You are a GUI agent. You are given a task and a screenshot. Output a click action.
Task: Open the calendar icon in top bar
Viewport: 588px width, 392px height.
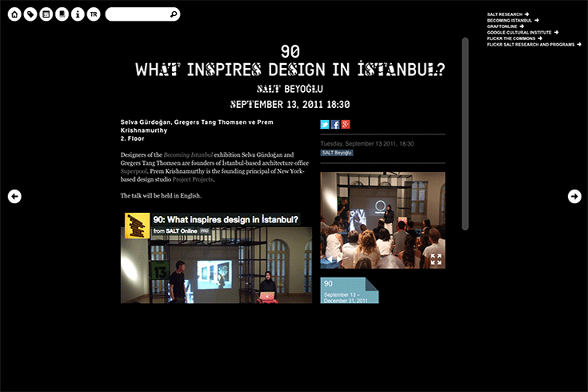pyautogui.click(x=46, y=14)
